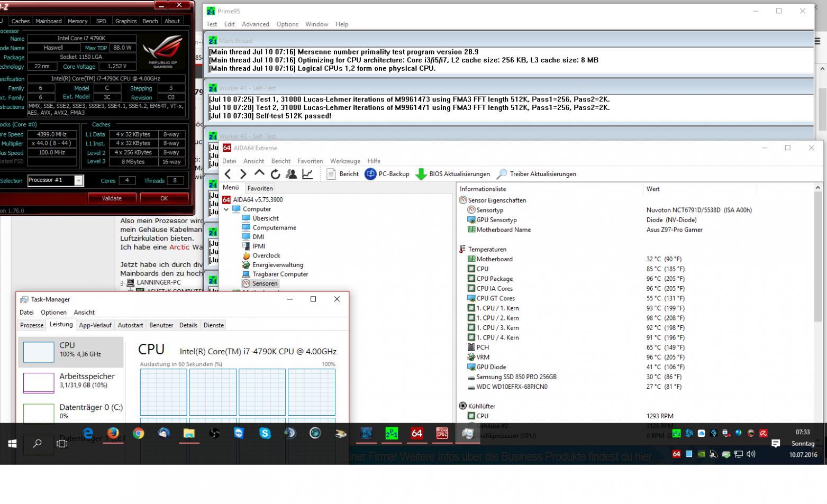Switch to SPD tab in CPU-Z
Viewport: 827px width, 504px height.
click(101, 21)
